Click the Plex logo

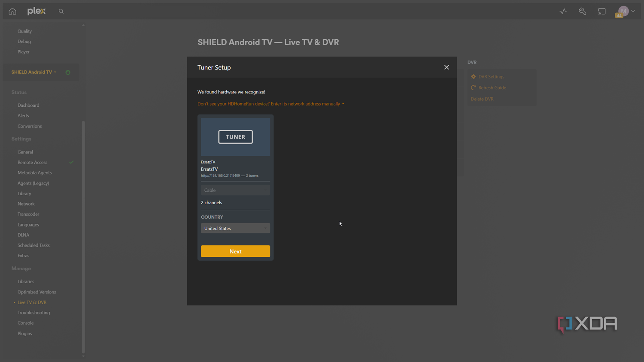tap(36, 11)
